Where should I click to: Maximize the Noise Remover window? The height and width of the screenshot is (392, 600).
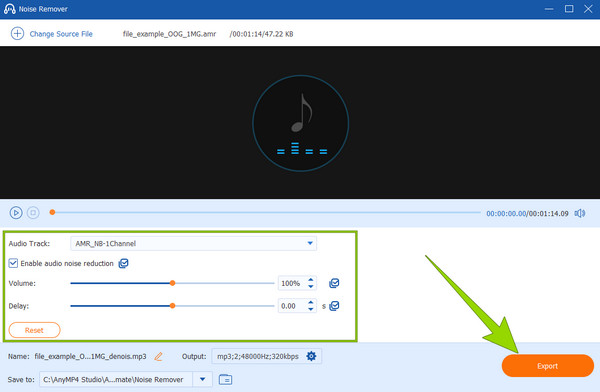click(x=569, y=8)
